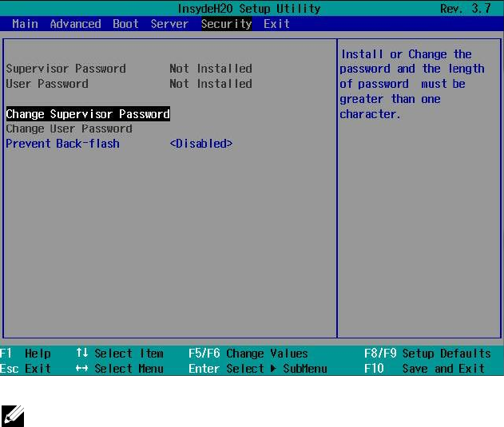Click the Security tab
This screenshot has height=427, width=504.
pos(227,24)
